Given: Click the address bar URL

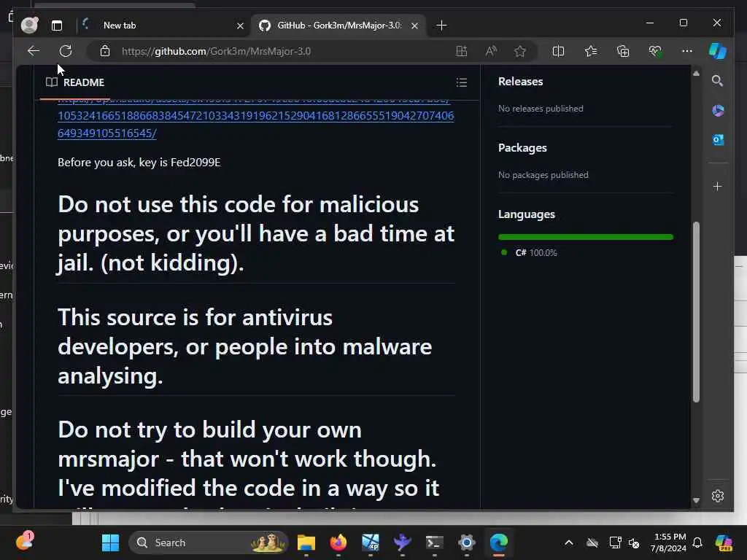Looking at the screenshot, I should coord(216,51).
